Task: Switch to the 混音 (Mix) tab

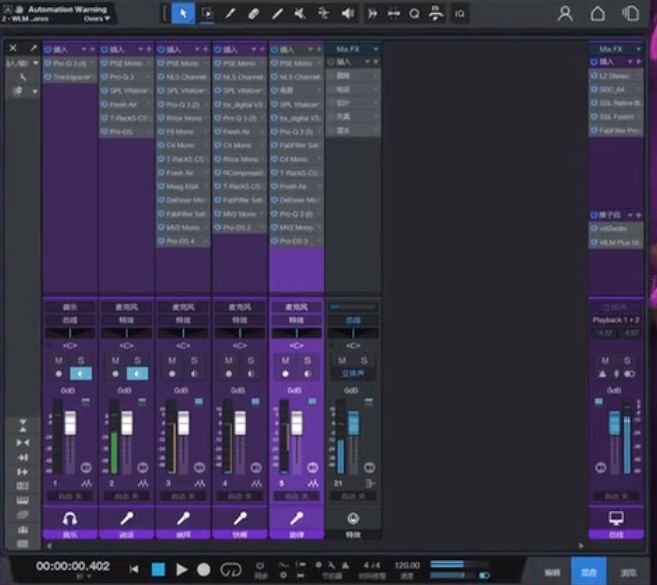Action: (589, 571)
